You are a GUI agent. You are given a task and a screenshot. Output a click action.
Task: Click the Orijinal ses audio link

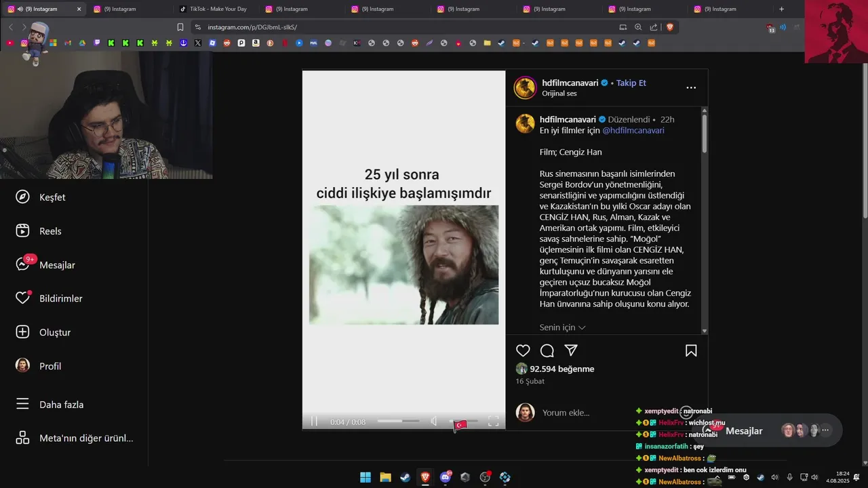tap(559, 94)
